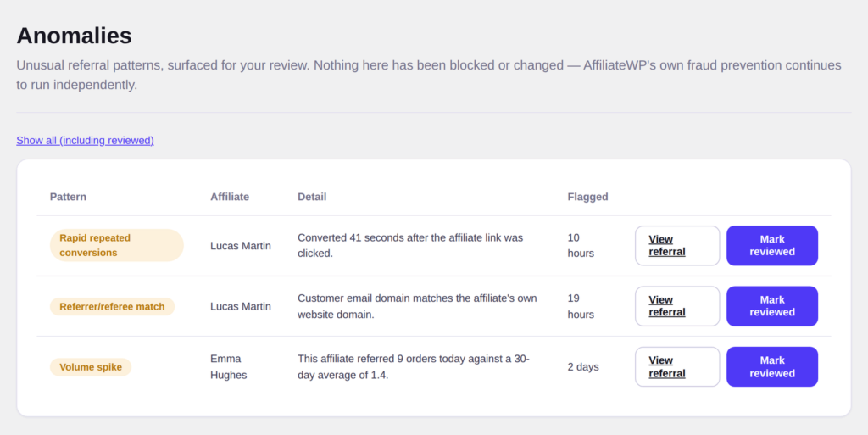Select affiliate Emma Hughes
Image resolution: width=868 pixels, height=435 pixels.
pos(229,366)
